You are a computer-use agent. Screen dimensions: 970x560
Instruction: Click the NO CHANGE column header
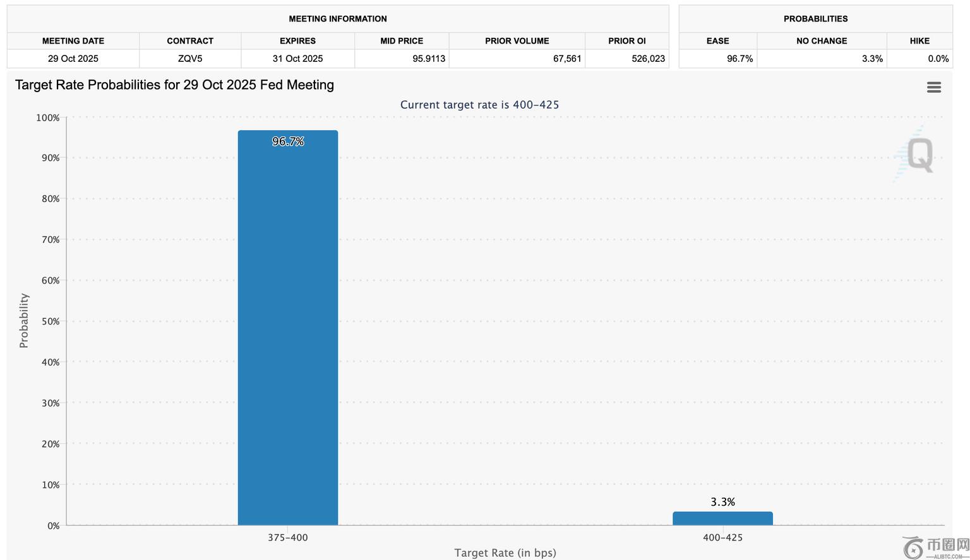click(x=822, y=41)
